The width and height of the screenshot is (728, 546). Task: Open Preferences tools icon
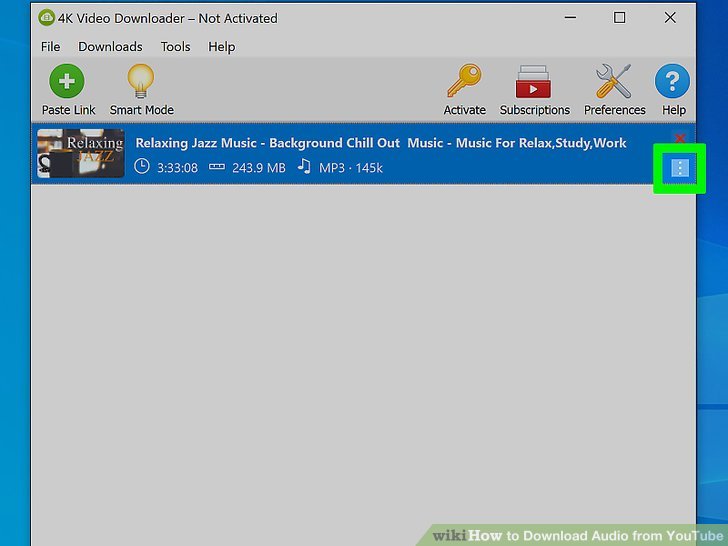614,81
